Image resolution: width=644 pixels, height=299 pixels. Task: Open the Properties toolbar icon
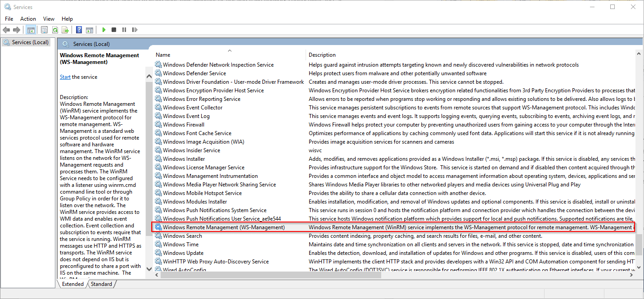tap(44, 30)
